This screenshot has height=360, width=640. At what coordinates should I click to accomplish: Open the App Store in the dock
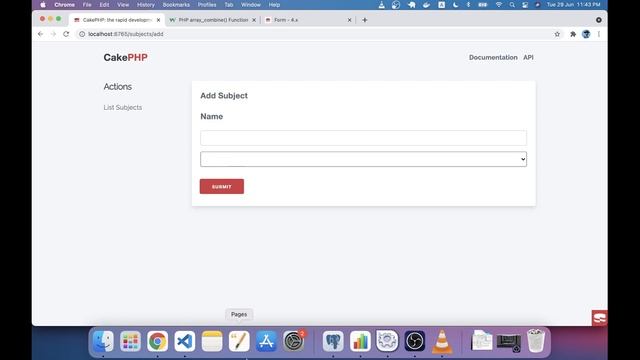[266, 341]
